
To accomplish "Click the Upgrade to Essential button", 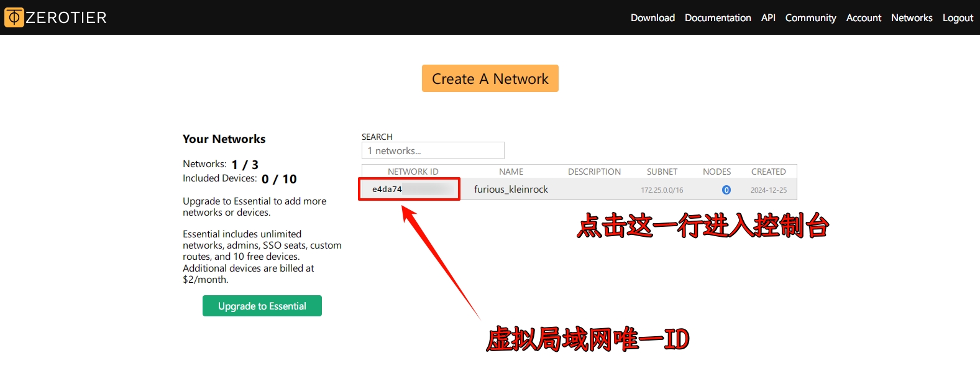I will click(262, 306).
